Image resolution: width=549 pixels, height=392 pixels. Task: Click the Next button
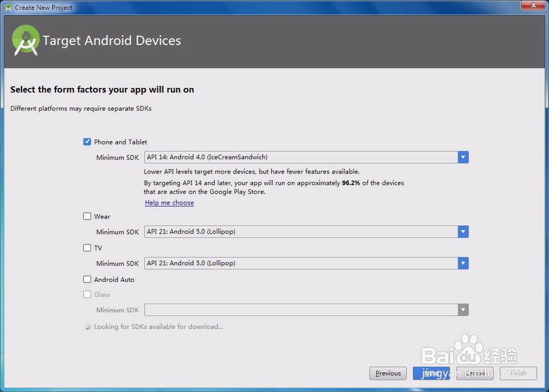[431, 373]
